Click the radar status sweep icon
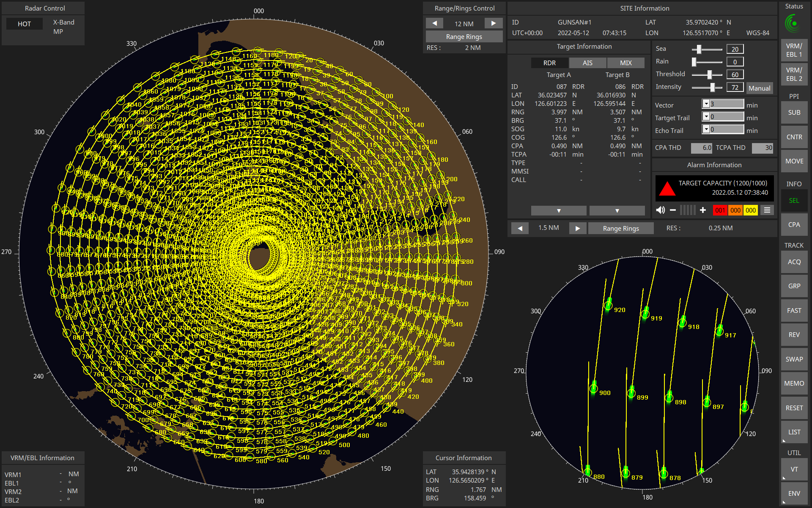 pyautogui.click(x=793, y=24)
